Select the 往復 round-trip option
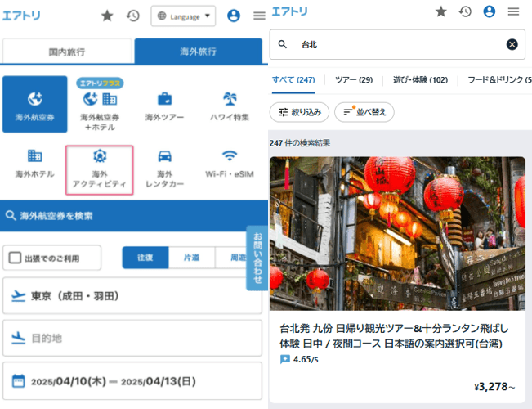Image resolution: width=532 pixels, height=409 pixels. click(145, 258)
